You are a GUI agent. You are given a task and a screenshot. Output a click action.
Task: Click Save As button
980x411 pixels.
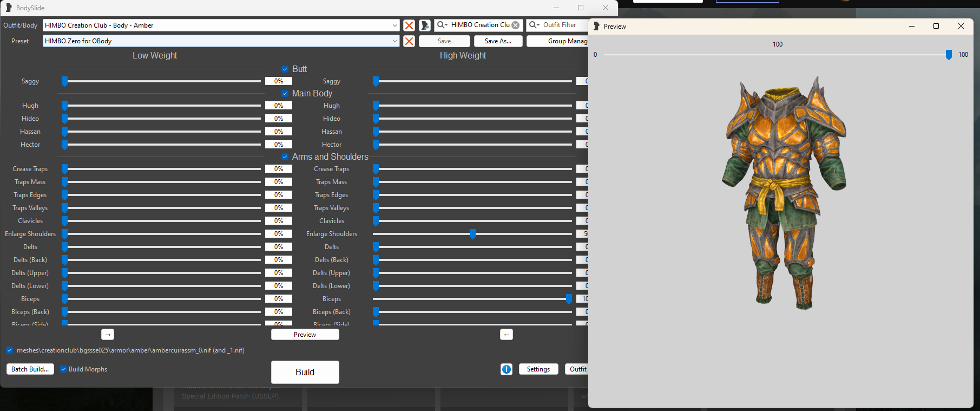pos(498,41)
